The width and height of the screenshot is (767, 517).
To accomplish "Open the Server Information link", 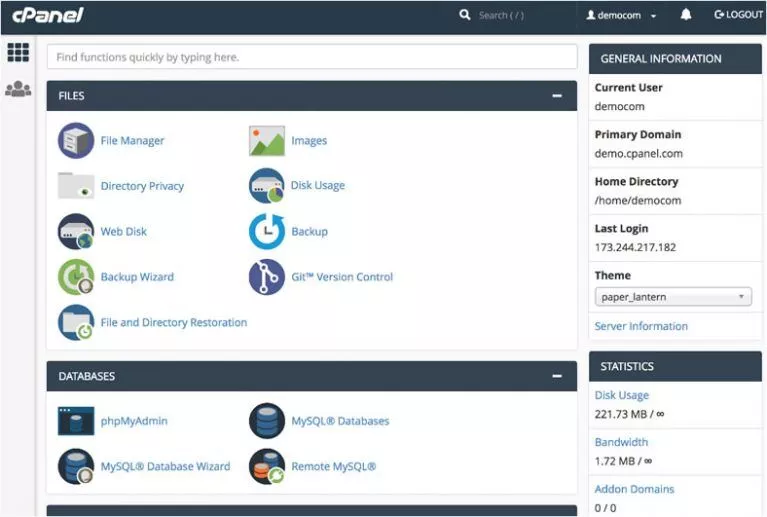I will point(641,326).
